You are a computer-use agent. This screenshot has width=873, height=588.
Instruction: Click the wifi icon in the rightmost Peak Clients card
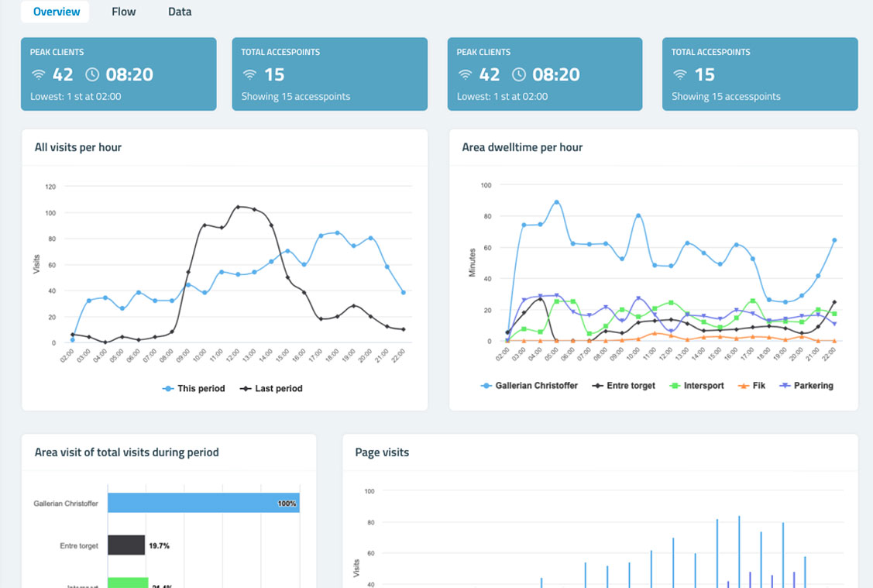tap(465, 75)
